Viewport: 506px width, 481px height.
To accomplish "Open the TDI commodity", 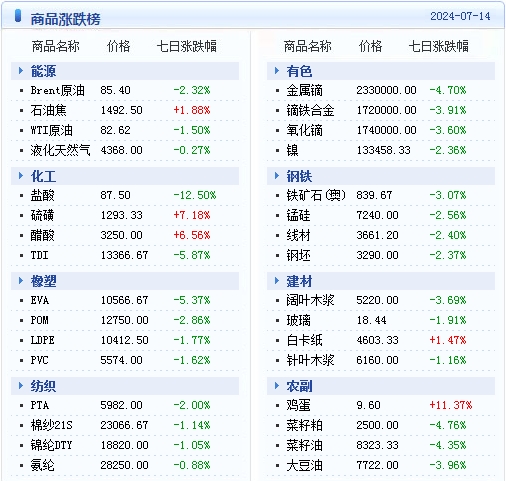I will (39, 255).
